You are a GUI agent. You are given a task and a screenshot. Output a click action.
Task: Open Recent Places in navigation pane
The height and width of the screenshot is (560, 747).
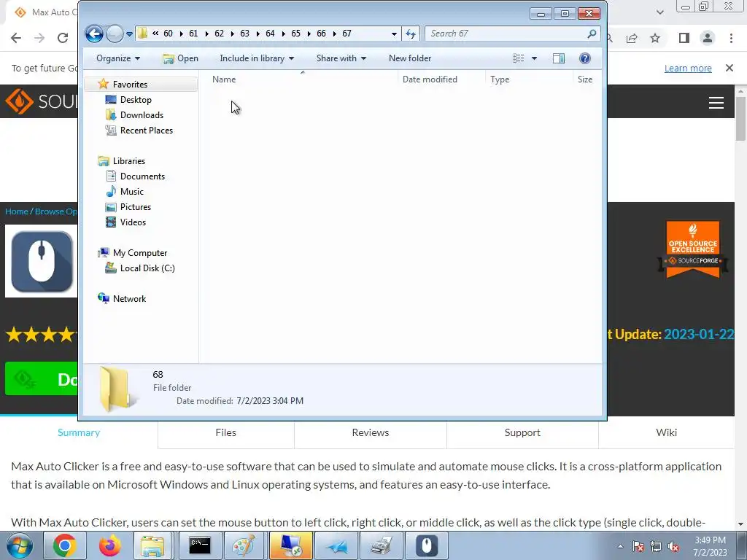pyautogui.click(x=146, y=131)
